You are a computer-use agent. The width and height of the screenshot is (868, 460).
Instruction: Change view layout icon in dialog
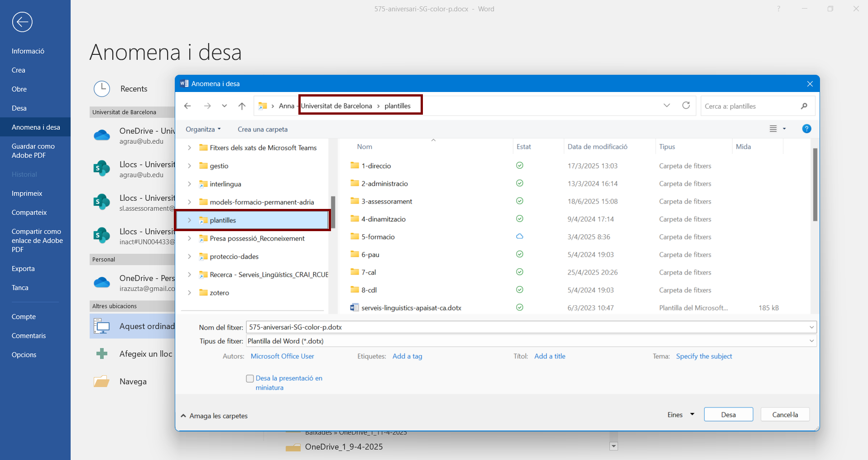773,129
